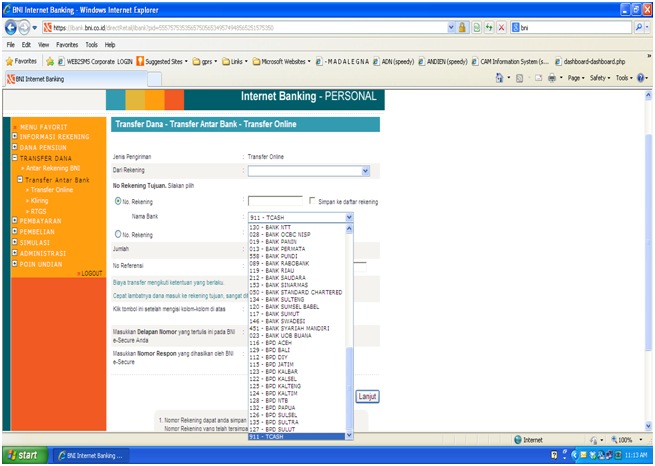This screenshot has width=655, height=466.
Task: Click the Lanjut button
Action: pyautogui.click(x=367, y=396)
